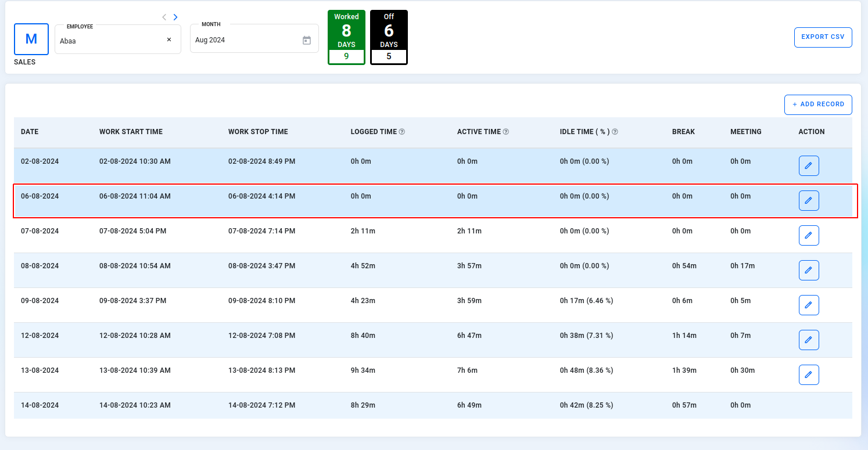This screenshot has width=868, height=450.
Task: Click the Date column header
Action: coord(30,132)
